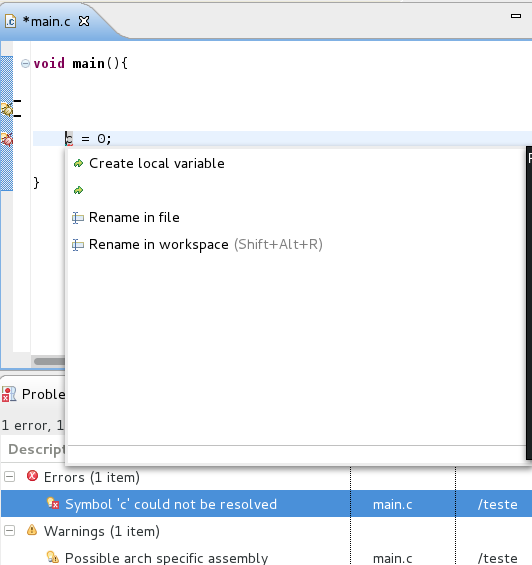The height and width of the screenshot is (565, 532).
Task: Click warning icon beside Possible arch message
Action: pyautogui.click(x=53, y=557)
